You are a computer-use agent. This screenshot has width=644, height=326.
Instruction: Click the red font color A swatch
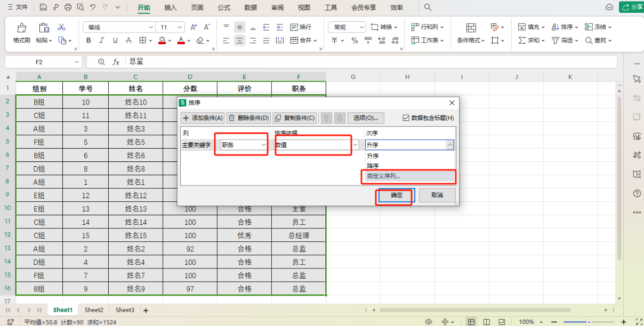[x=181, y=40]
